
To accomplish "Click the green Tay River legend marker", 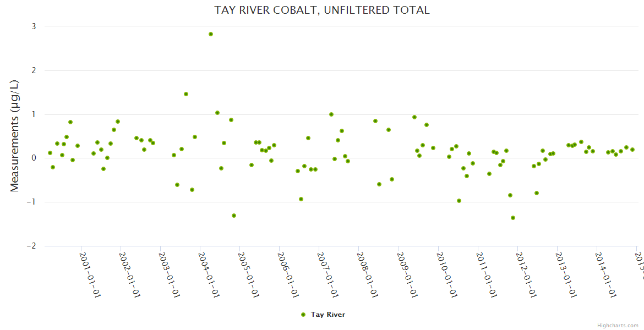I will pos(303,315).
